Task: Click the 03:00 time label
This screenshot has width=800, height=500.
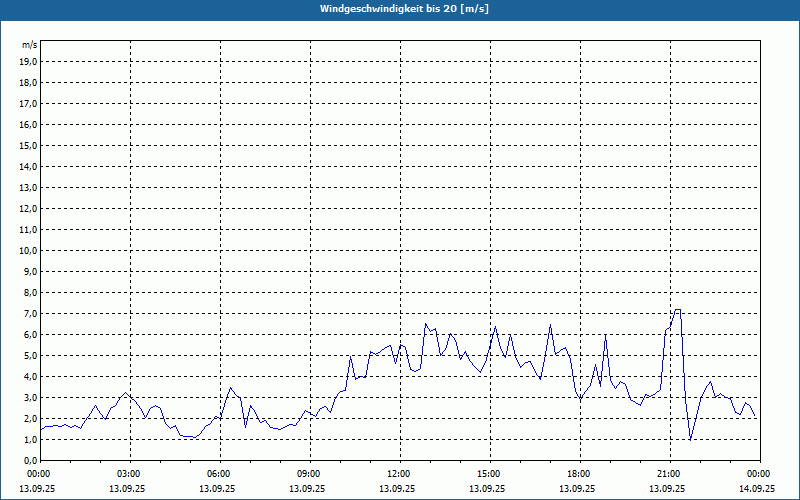Action: 129,474
